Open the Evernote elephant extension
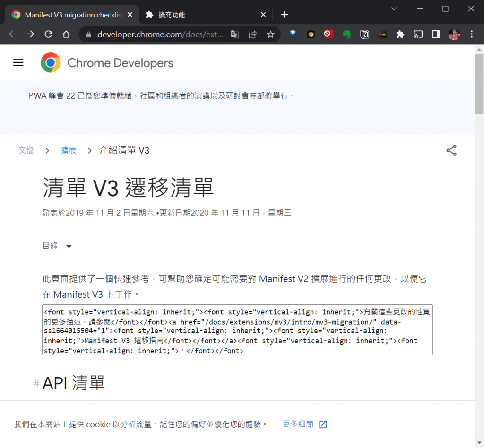Image resolution: width=484 pixels, height=448 pixels. pos(346,34)
